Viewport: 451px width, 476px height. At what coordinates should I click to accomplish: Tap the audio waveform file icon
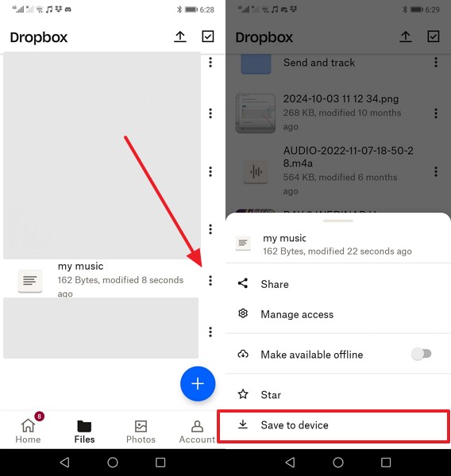[256, 172]
